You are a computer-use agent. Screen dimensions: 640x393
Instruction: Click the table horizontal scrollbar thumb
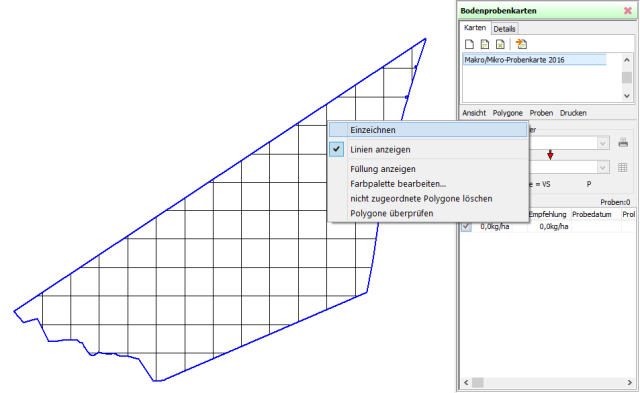pyautogui.click(x=478, y=382)
